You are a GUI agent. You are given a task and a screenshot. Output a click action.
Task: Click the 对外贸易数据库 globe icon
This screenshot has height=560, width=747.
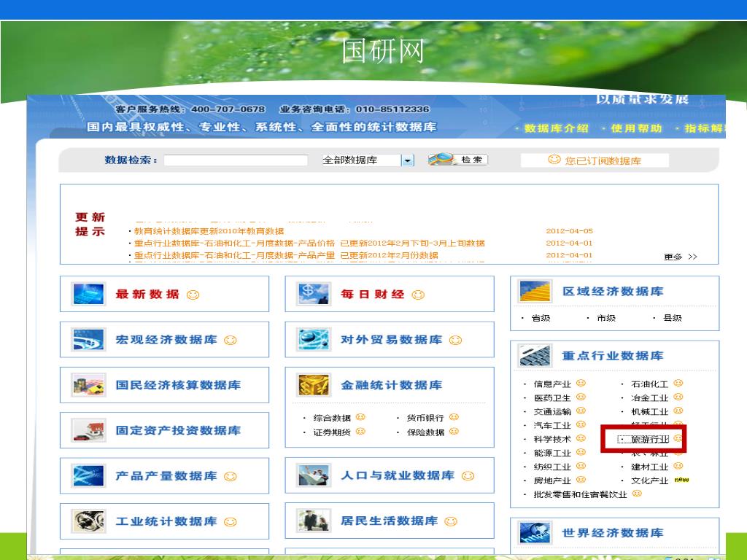[x=313, y=340]
